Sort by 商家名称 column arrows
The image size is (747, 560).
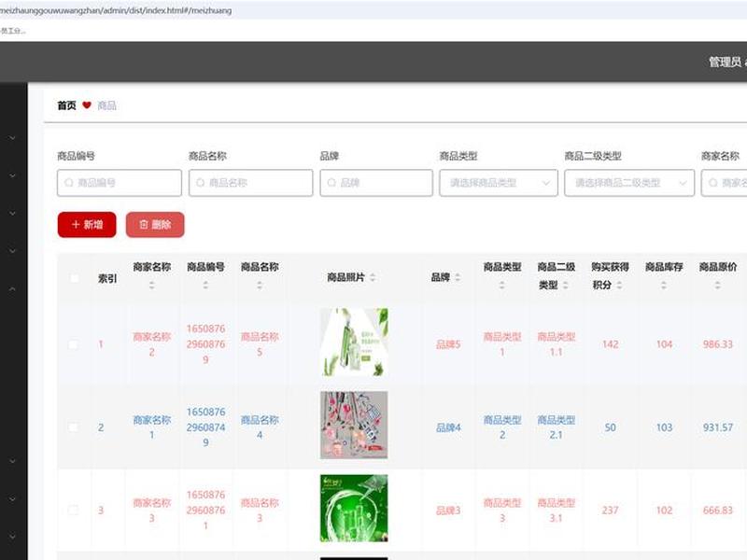point(151,286)
